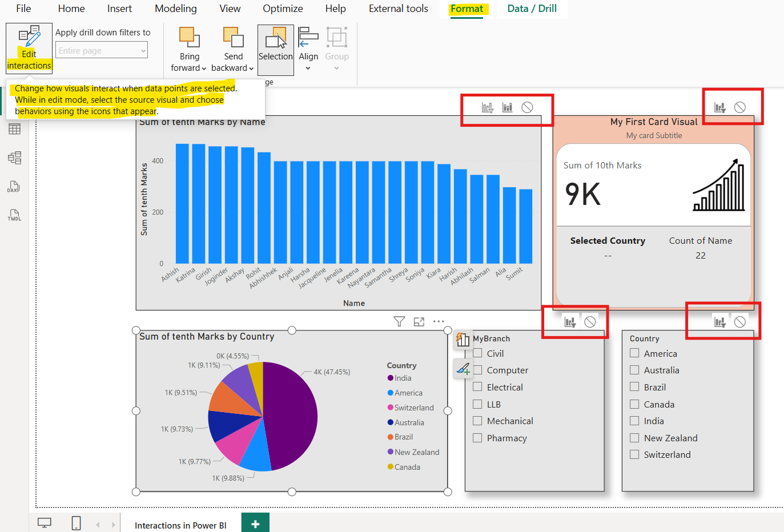Switch to the Modeling ribbon tab

(175, 9)
